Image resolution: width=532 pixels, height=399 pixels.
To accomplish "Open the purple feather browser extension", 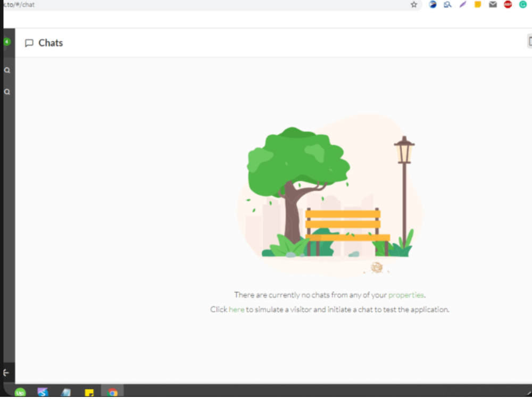I will pyautogui.click(x=463, y=4).
